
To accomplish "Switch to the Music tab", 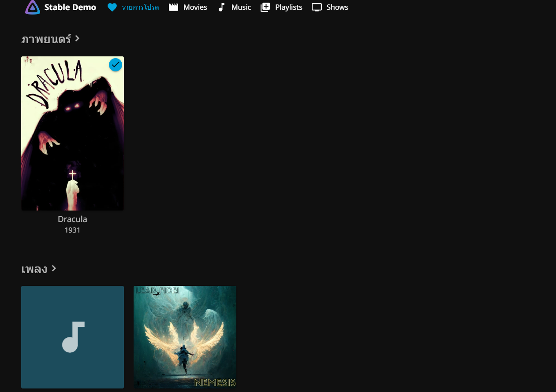I will (x=235, y=7).
